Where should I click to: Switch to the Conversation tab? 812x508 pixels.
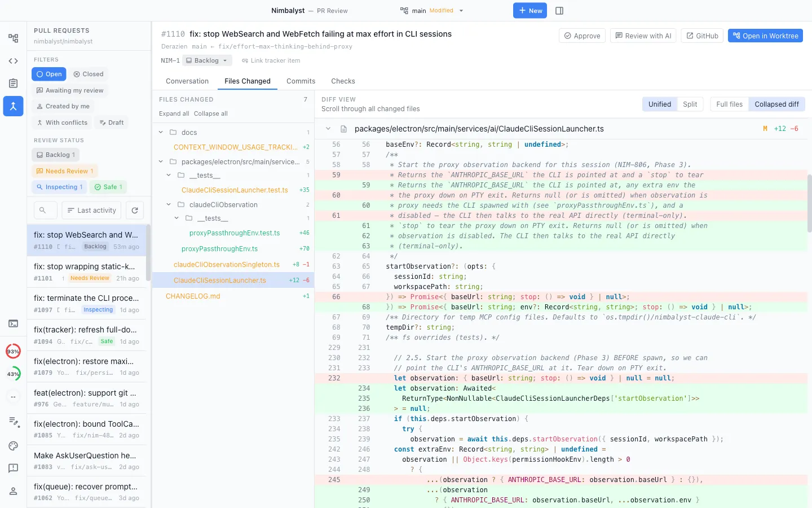pos(187,81)
